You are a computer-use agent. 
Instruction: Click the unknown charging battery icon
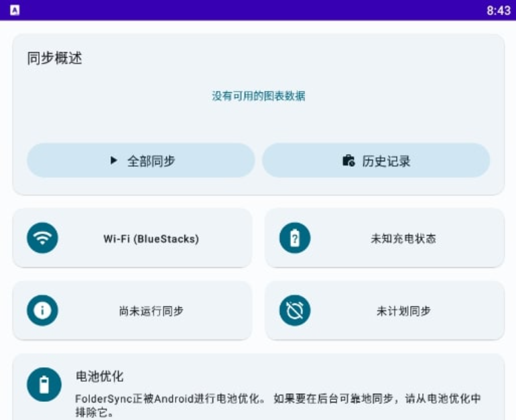click(x=295, y=238)
